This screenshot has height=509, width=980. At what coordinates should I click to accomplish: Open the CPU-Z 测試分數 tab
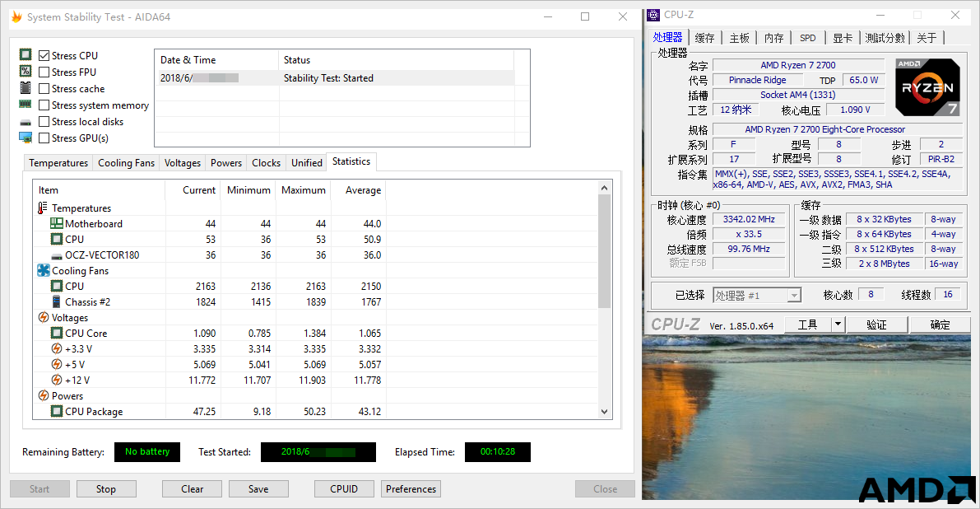[885, 38]
